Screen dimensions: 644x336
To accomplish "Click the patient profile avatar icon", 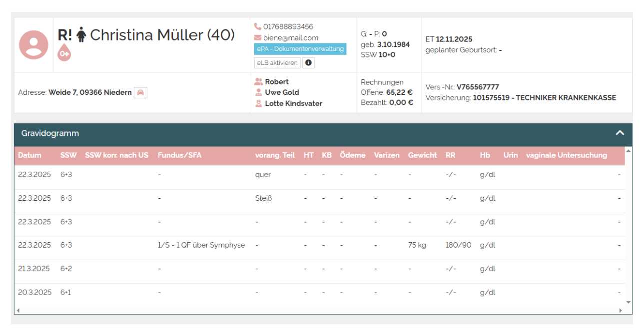I will point(33,45).
